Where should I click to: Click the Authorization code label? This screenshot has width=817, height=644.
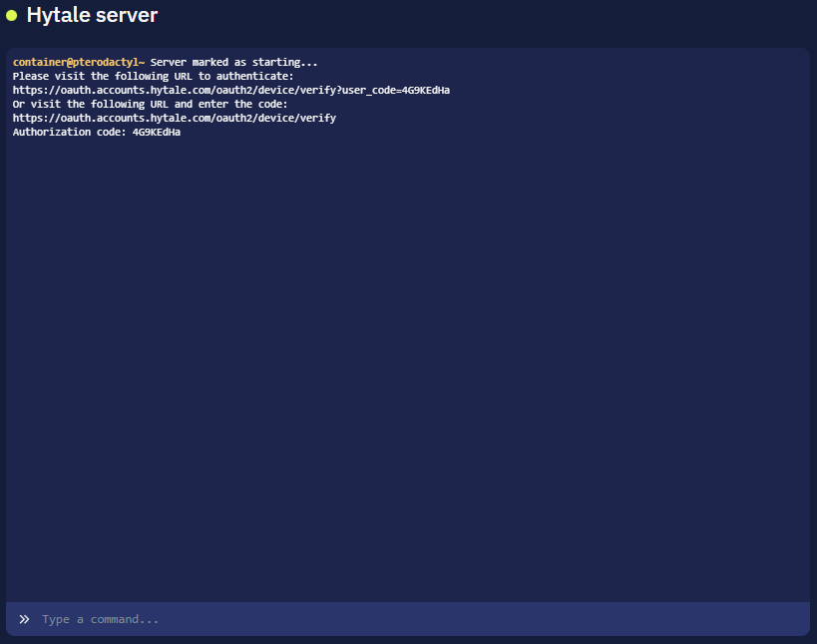[x=69, y=132]
